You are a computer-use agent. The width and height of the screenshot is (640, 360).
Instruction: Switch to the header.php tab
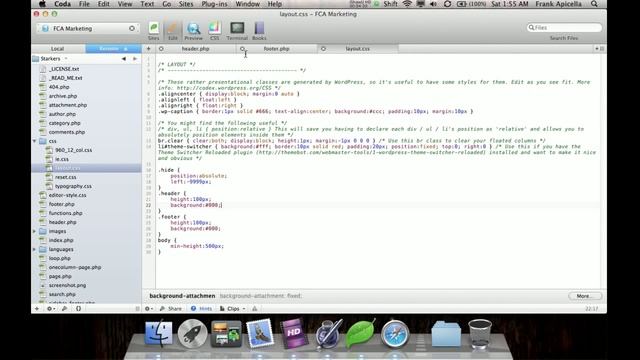196,49
